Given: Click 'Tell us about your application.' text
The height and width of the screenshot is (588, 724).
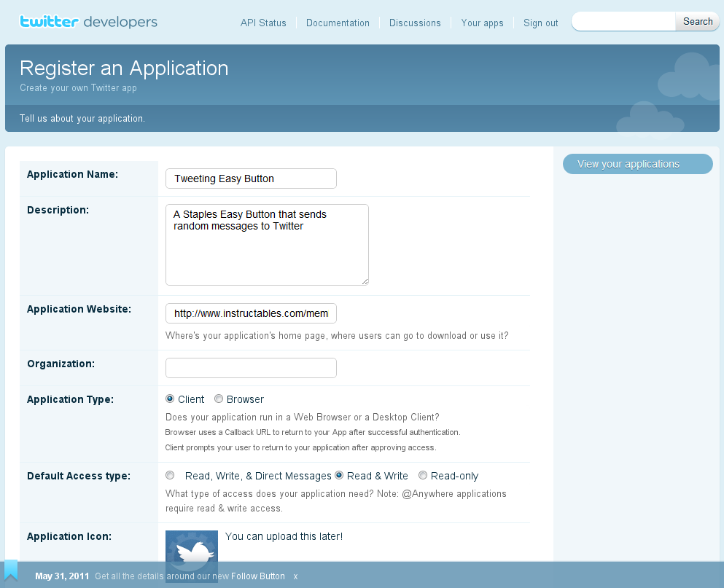Looking at the screenshot, I should pyautogui.click(x=82, y=119).
